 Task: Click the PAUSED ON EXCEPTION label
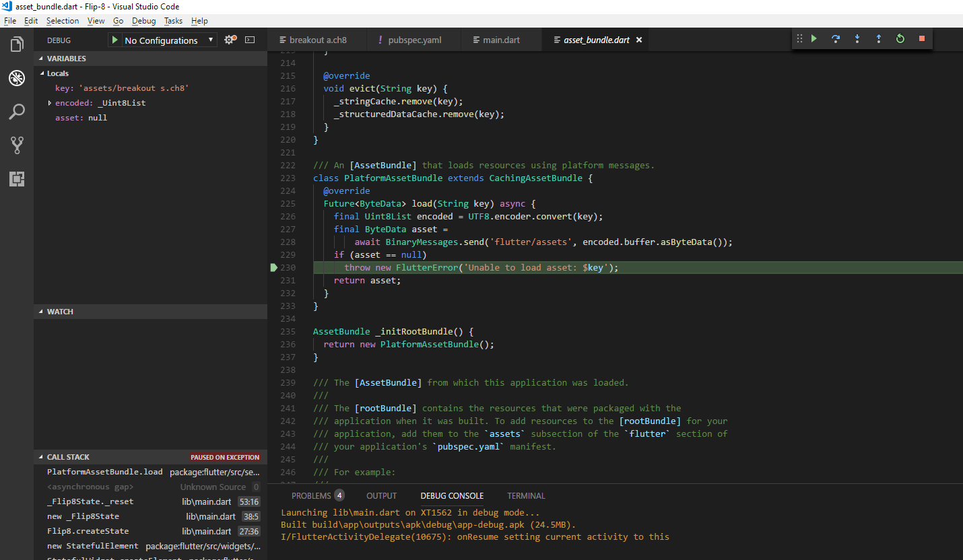(224, 457)
